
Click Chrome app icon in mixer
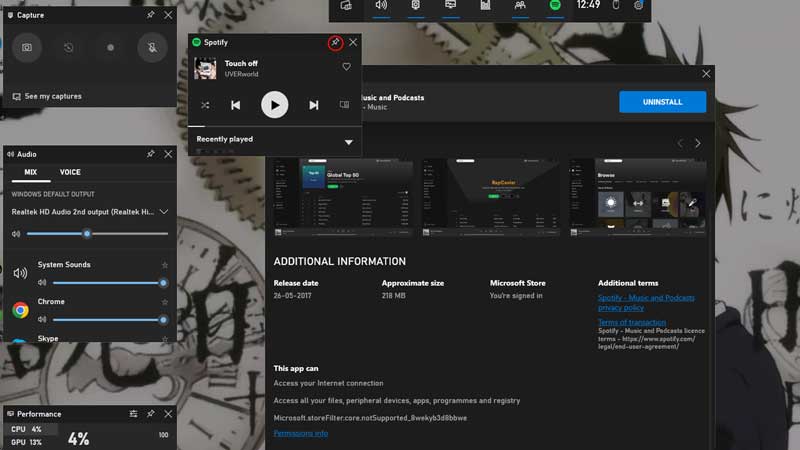click(x=20, y=310)
